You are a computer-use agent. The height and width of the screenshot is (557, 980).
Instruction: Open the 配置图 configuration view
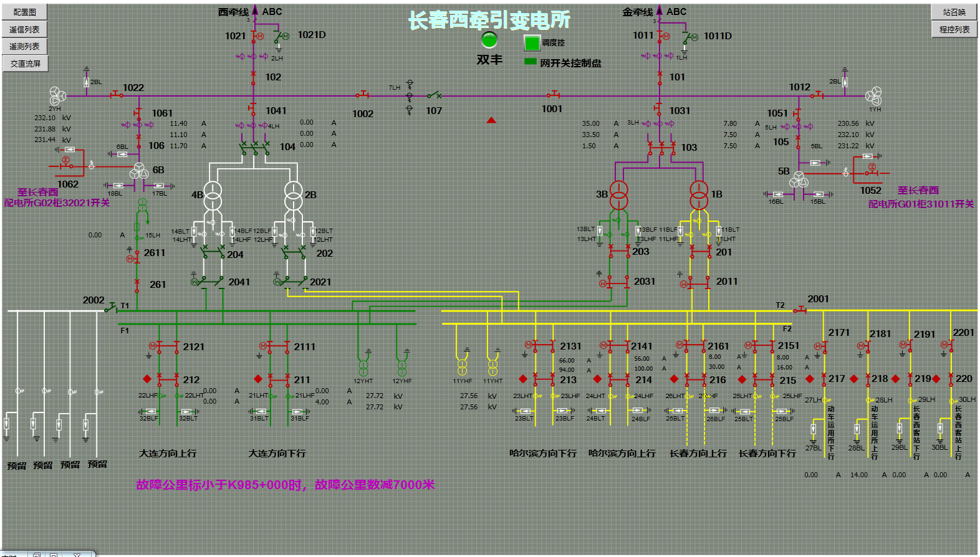tap(25, 12)
